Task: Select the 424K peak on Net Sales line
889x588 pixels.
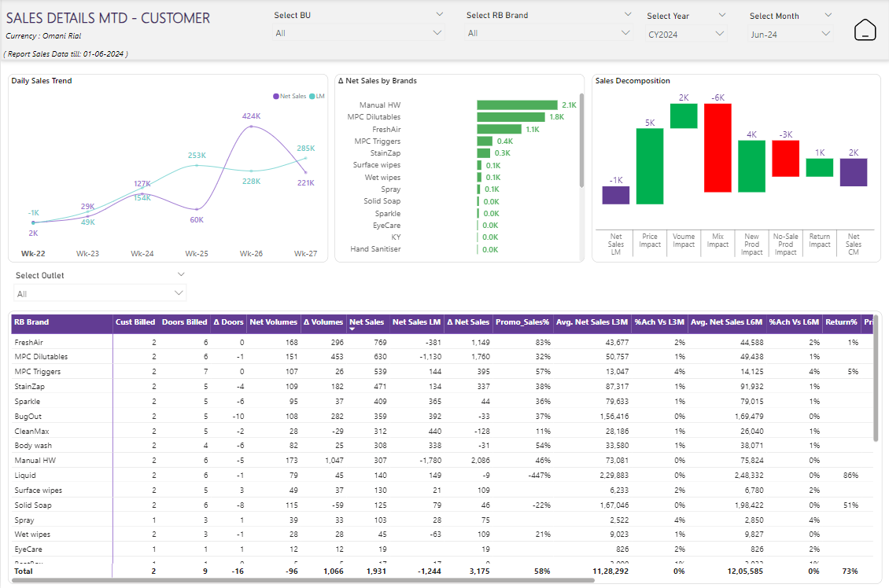Action: pyautogui.click(x=251, y=126)
